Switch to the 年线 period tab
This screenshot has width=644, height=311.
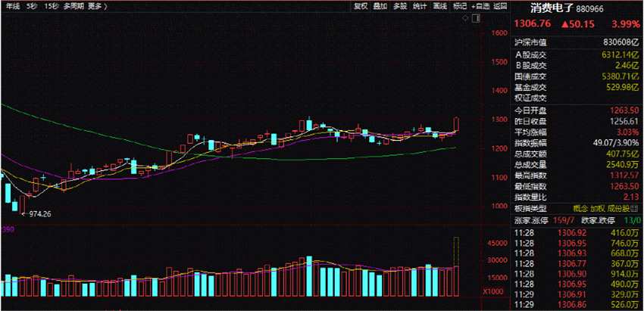click(13, 6)
